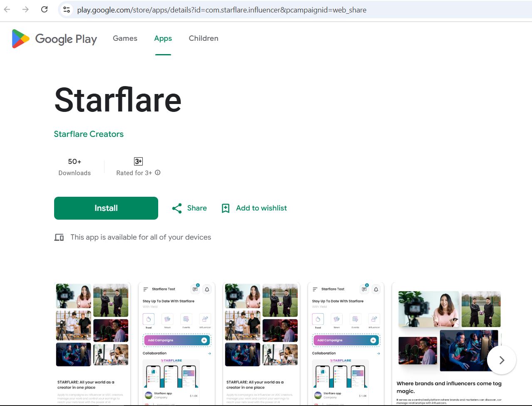
Task: Switch to the Children tab
Action: tap(204, 38)
